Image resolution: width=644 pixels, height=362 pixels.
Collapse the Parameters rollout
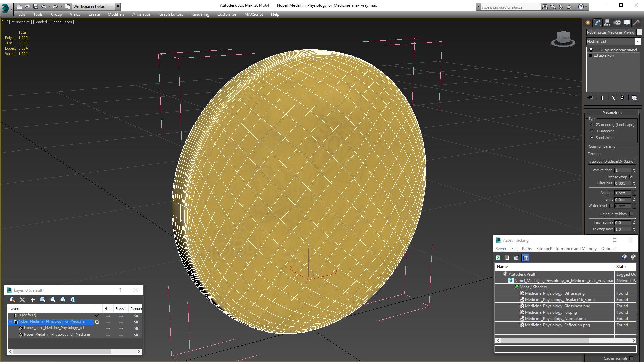coord(612,113)
